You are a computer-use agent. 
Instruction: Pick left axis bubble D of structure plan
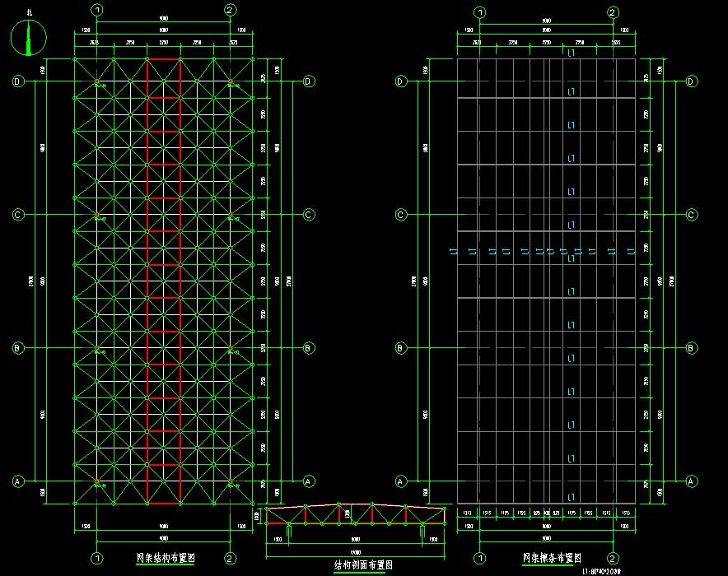17,81
